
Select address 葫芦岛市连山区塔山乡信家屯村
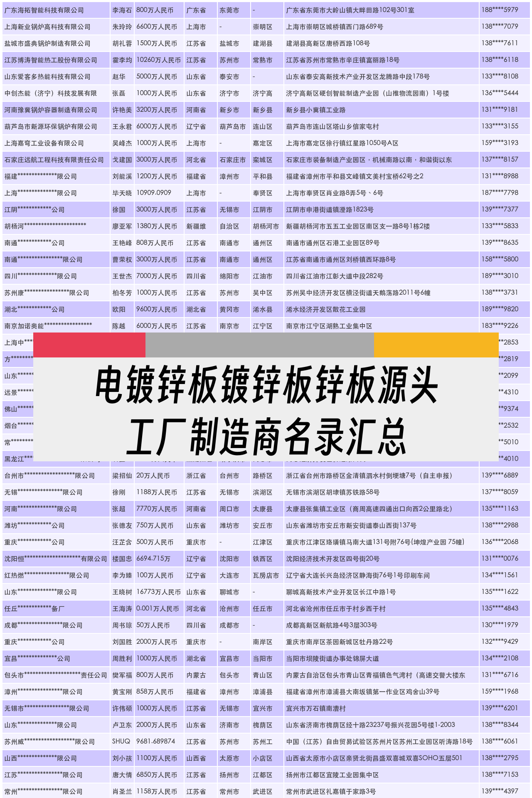coord(332,126)
